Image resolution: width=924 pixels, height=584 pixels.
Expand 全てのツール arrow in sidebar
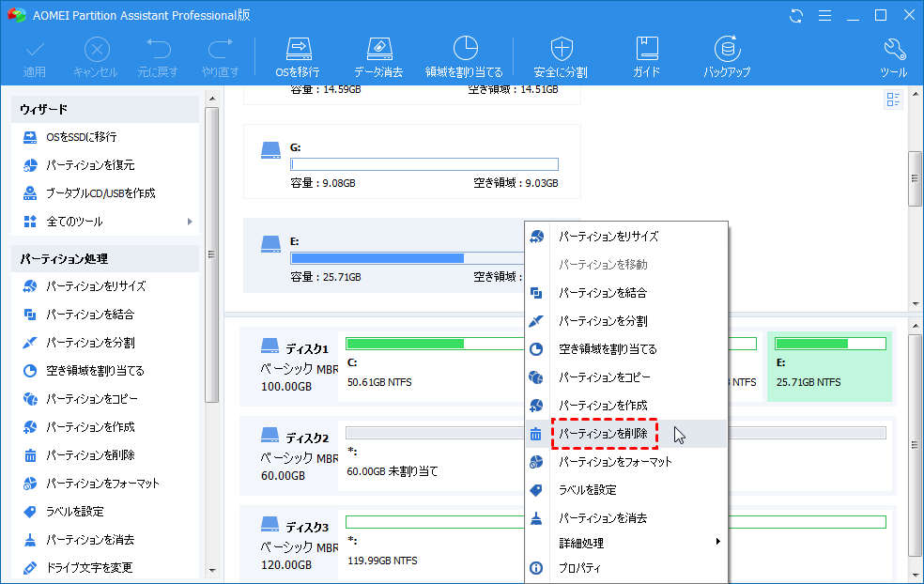[x=190, y=222]
